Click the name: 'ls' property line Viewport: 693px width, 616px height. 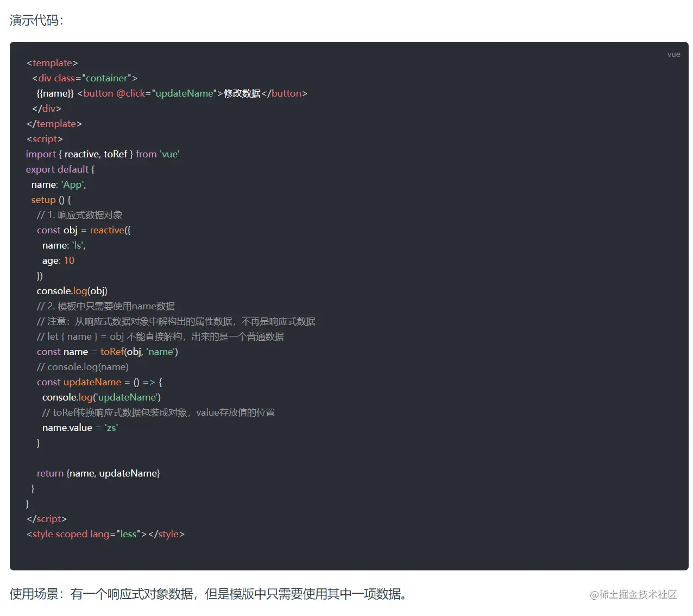point(64,245)
